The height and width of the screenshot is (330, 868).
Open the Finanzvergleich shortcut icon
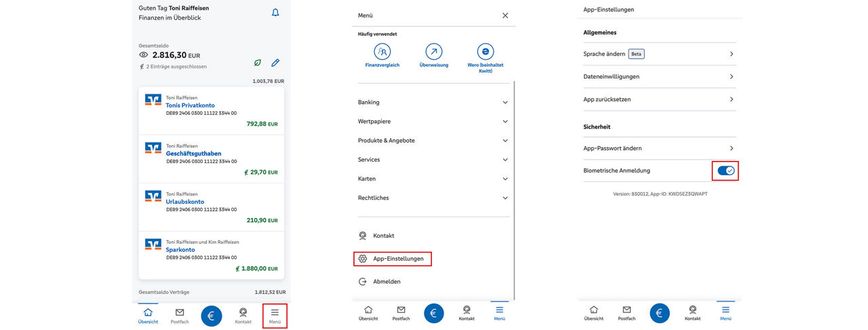[383, 52]
